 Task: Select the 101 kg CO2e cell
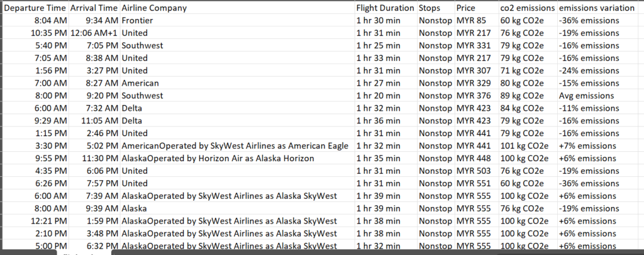[x=528, y=146]
